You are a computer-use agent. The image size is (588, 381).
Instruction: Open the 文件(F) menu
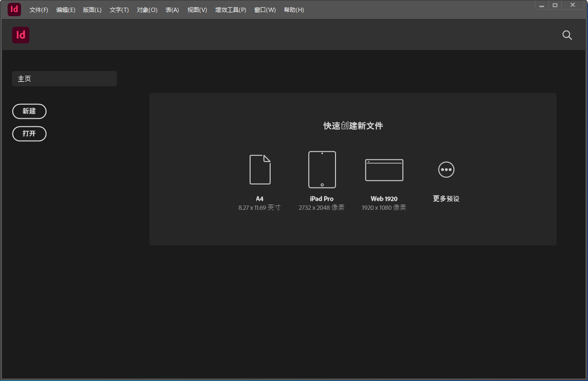pos(39,10)
